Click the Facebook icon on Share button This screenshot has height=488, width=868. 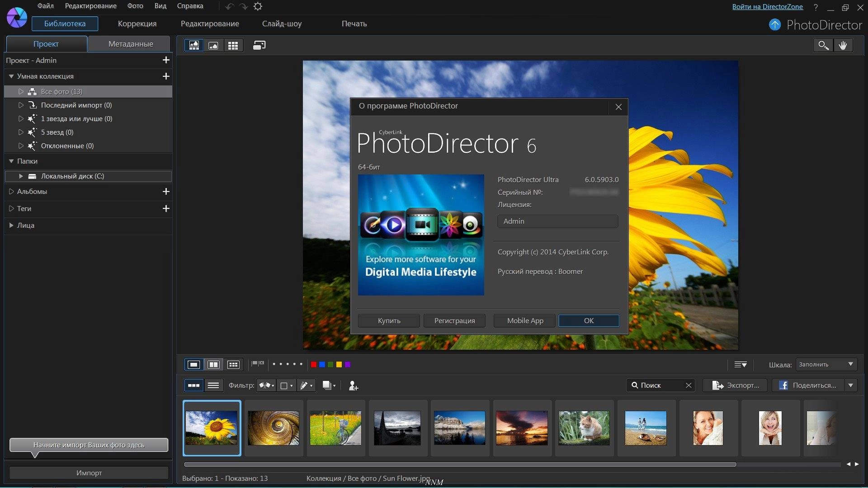783,385
